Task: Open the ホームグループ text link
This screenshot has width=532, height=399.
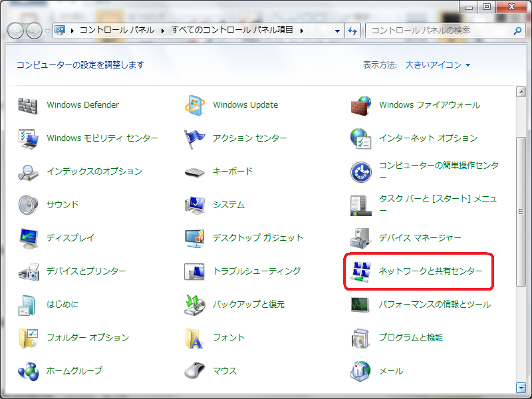Action: (74, 371)
